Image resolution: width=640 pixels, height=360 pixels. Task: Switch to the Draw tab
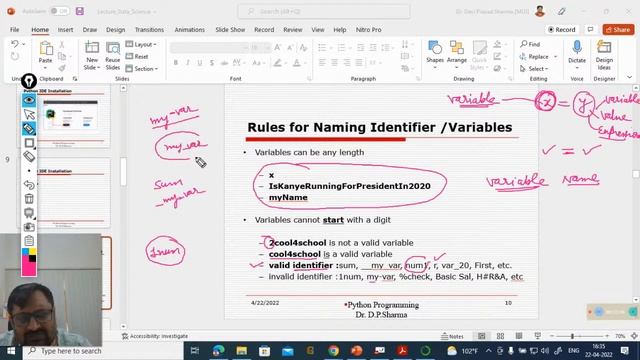[x=90, y=29]
